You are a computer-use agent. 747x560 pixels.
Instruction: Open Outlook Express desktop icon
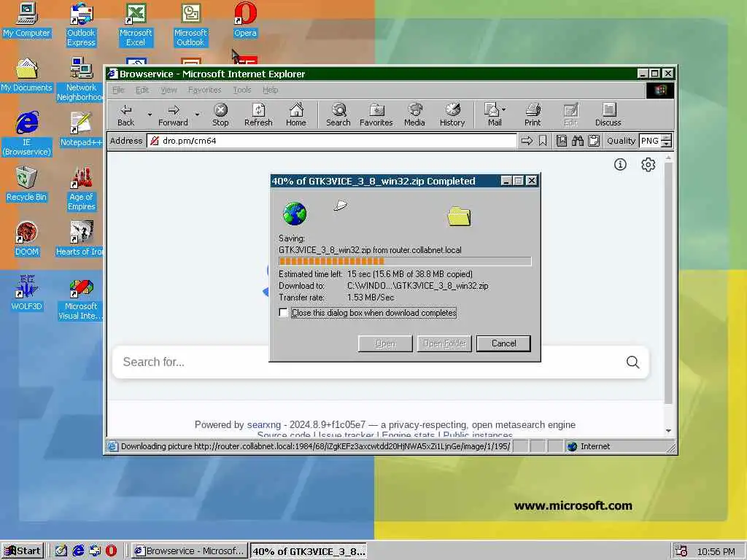tap(81, 24)
